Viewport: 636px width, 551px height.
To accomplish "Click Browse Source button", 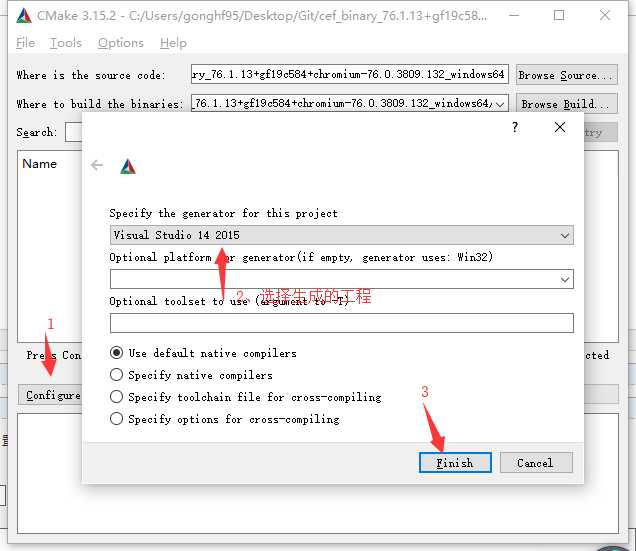I will click(x=567, y=75).
